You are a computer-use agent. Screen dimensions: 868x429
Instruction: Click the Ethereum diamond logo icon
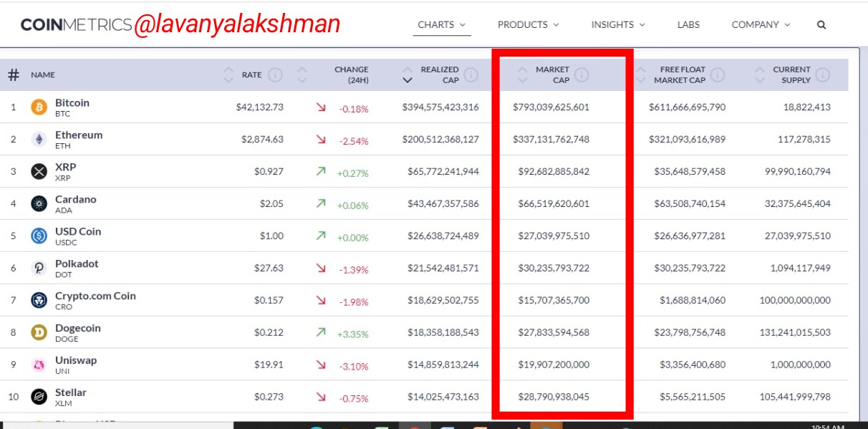tap(39, 140)
